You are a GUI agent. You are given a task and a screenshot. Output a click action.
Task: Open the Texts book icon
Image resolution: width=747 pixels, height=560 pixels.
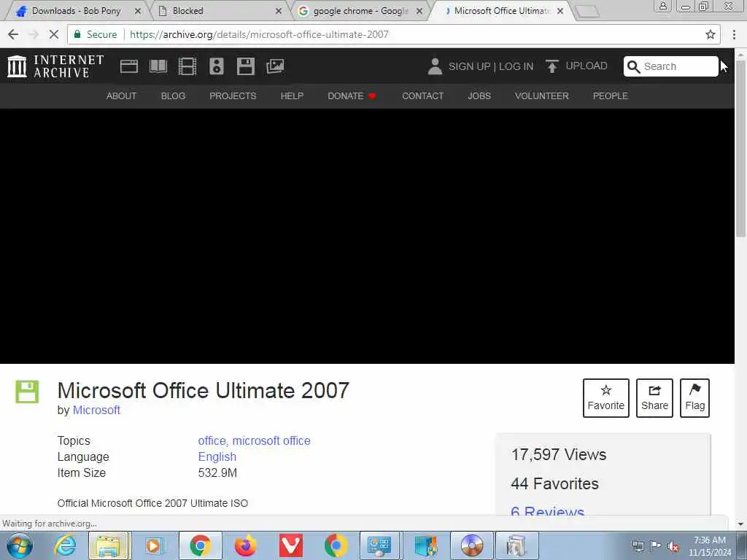pos(158,66)
